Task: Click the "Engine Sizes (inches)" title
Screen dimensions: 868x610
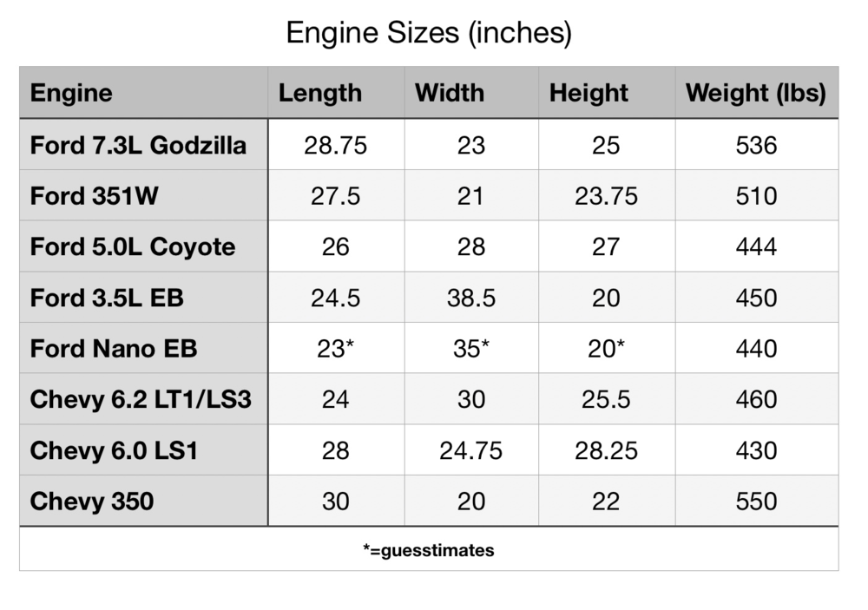Action: pyautogui.click(x=429, y=34)
